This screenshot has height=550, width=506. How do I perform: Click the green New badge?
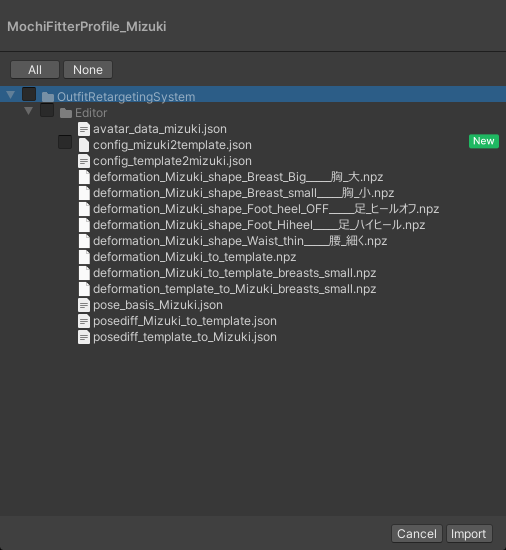pyautogui.click(x=484, y=141)
